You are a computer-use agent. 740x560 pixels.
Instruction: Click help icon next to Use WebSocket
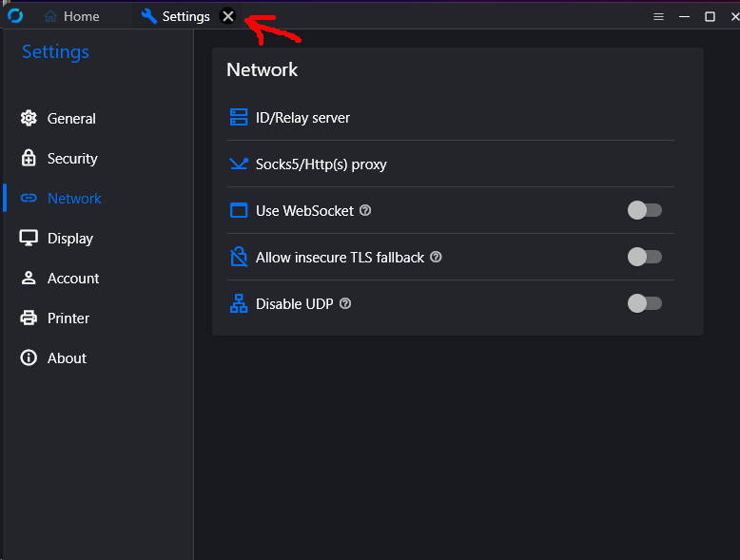pyautogui.click(x=365, y=210)
